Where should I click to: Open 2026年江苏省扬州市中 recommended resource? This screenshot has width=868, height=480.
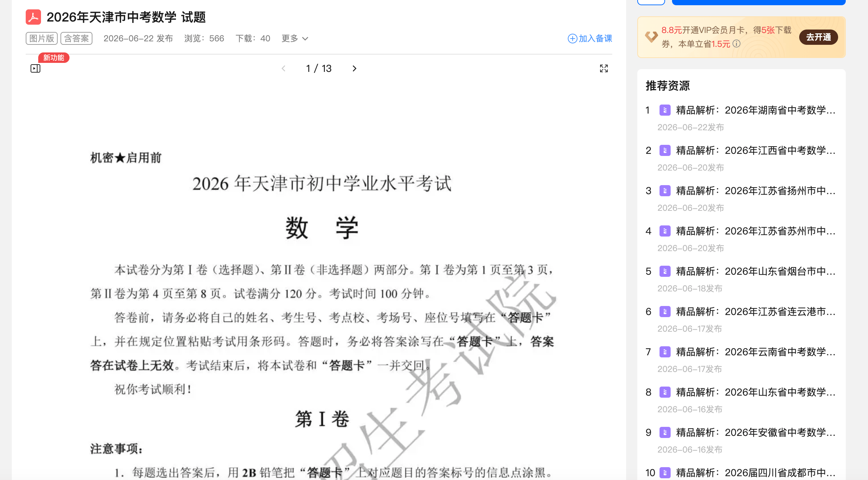[x=755, y=191]
